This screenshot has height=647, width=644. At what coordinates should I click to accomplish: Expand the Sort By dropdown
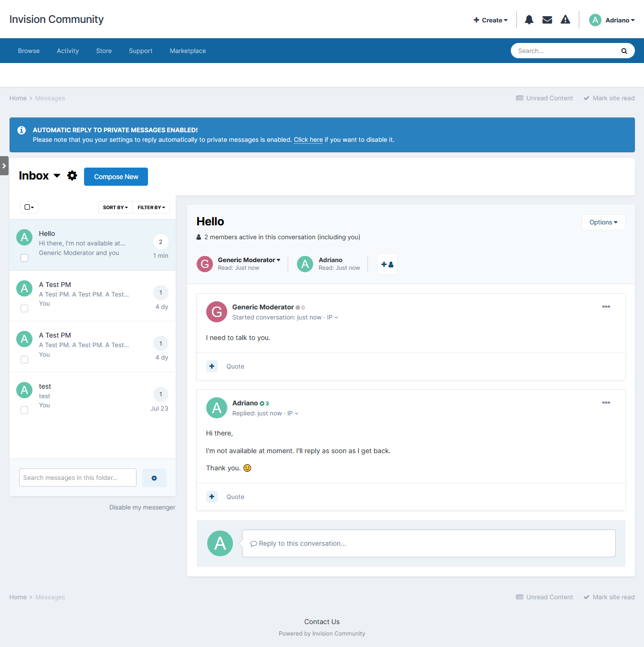[x=116, y=207]
